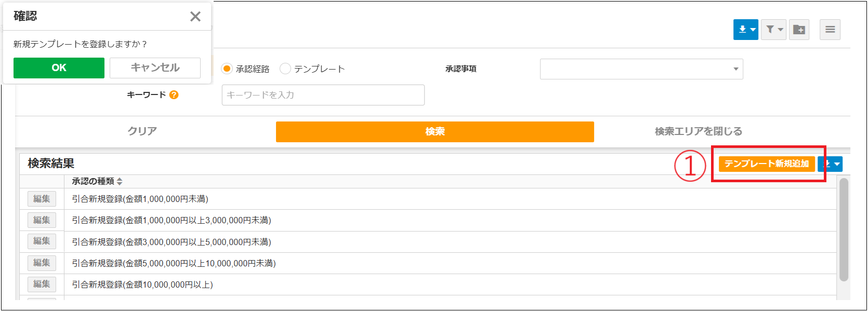Sort the 承認の種類 column using its sort arrows
The image size is (868, 312).
click(120, 180)
